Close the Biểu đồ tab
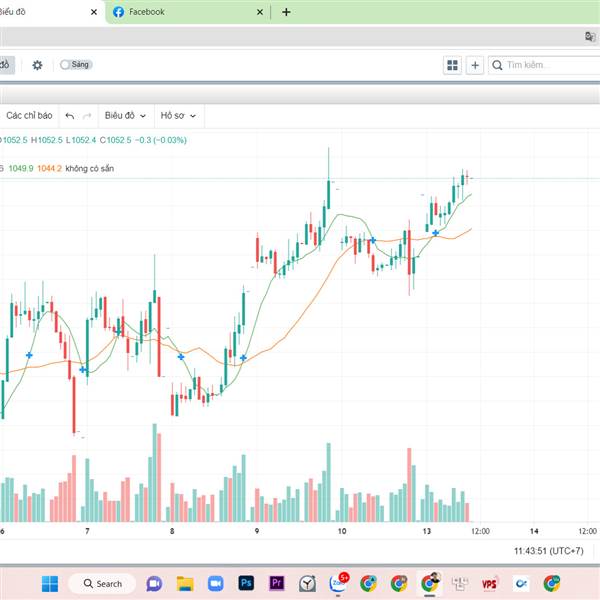600x600 pixels. point(94,12)
